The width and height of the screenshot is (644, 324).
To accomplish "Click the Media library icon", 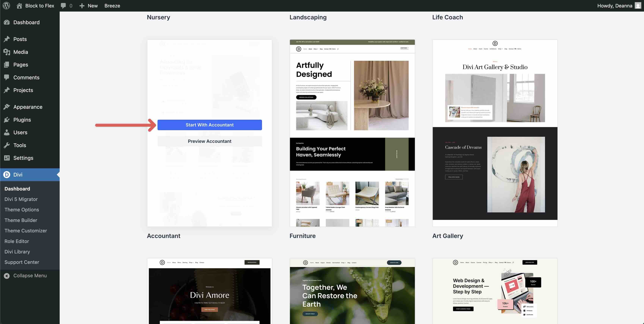I will tap(7, 52).
